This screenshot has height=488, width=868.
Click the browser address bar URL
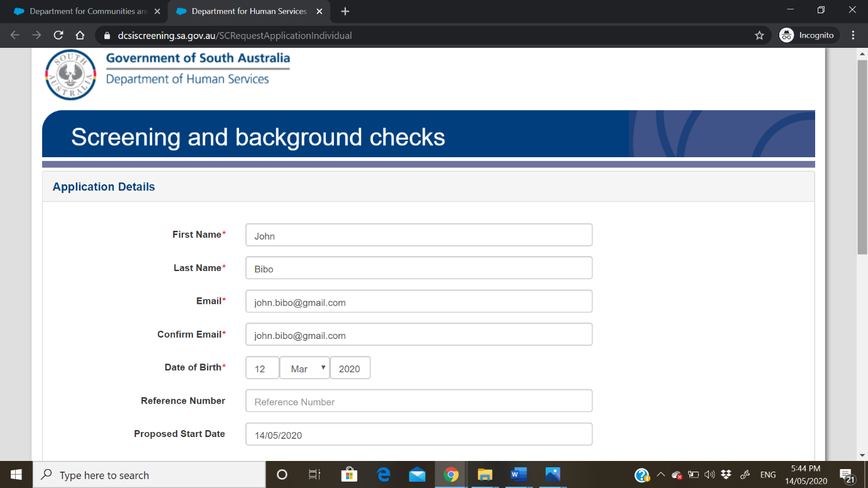(235, 36)
